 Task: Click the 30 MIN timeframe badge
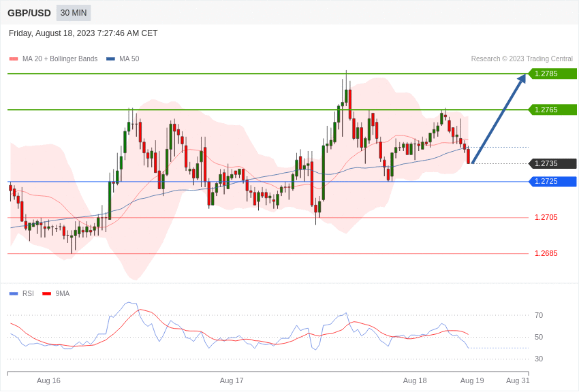(x=74, y=13)
